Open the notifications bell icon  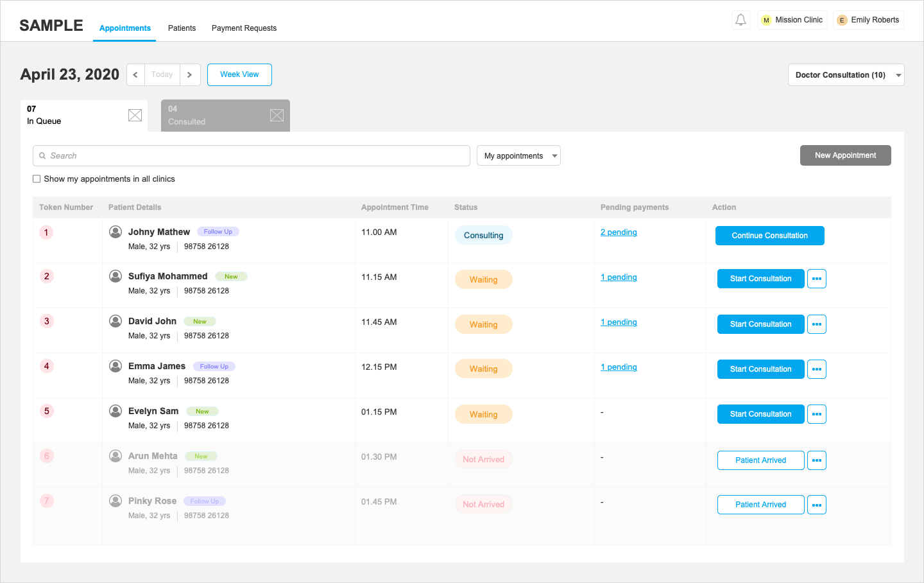click(x=740, y=20)
